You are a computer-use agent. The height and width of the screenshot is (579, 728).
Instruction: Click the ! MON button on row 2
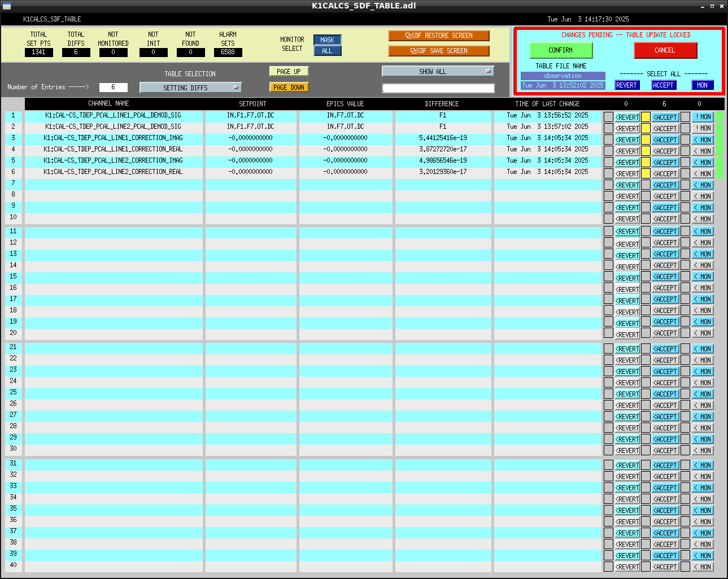703,128
